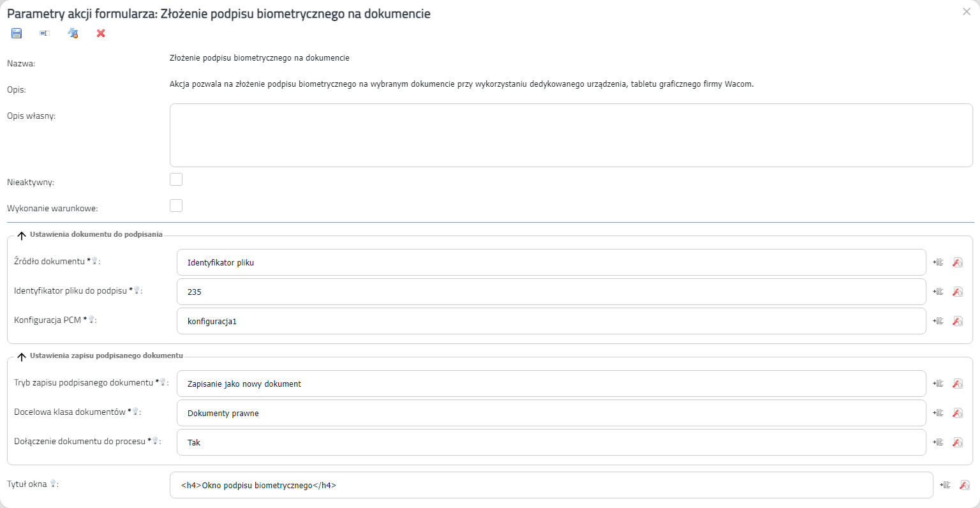Open the Tryb zapisu podpisanego dokumentu dropdown
The width and height of the screenshot is (980, 508).
click(551, 384)
